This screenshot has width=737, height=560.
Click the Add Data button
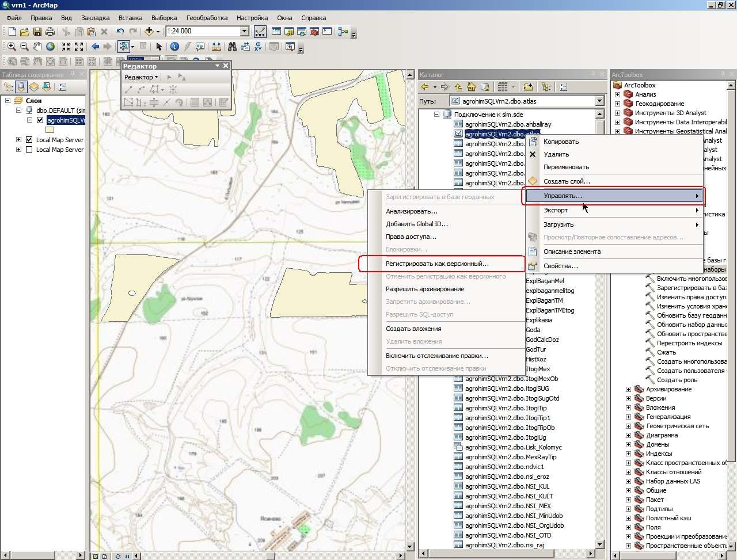(149, 32)
